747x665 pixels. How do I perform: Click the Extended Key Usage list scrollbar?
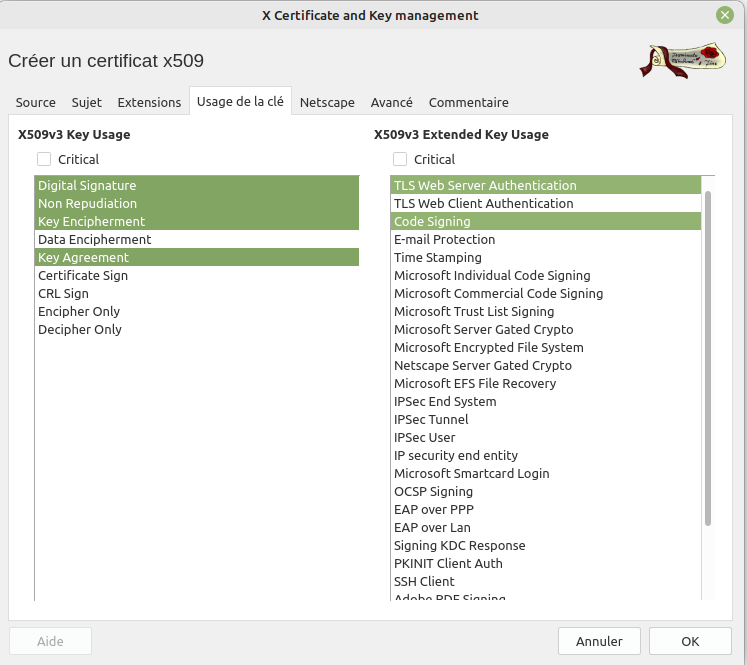pyautogui.click(x=708, y=357)
